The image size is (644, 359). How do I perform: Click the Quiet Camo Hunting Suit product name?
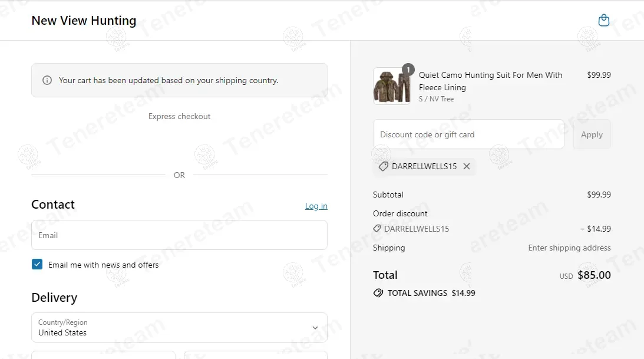(x=490, y=81)
